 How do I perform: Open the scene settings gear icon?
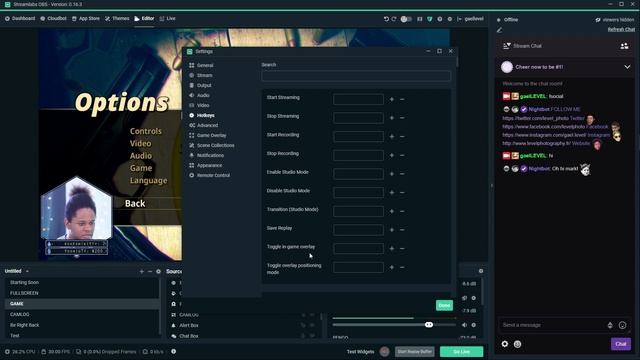tap(158, 271)
